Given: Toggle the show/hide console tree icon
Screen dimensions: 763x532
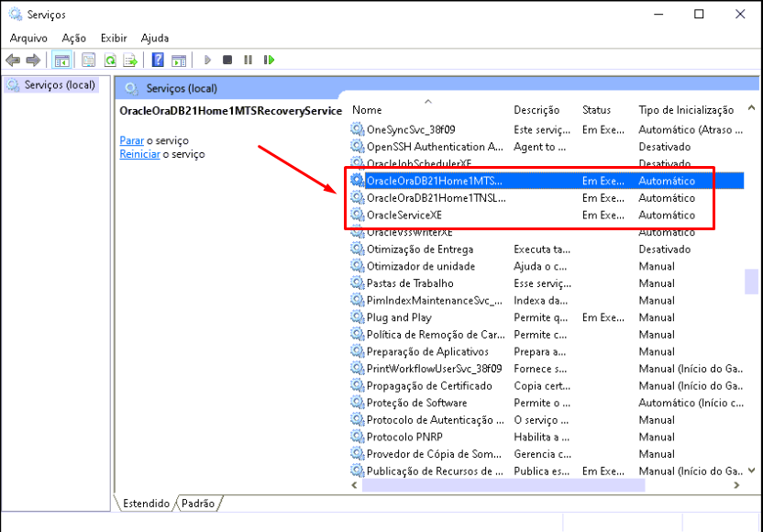Looking at the screenshot, I should point(61,61).
